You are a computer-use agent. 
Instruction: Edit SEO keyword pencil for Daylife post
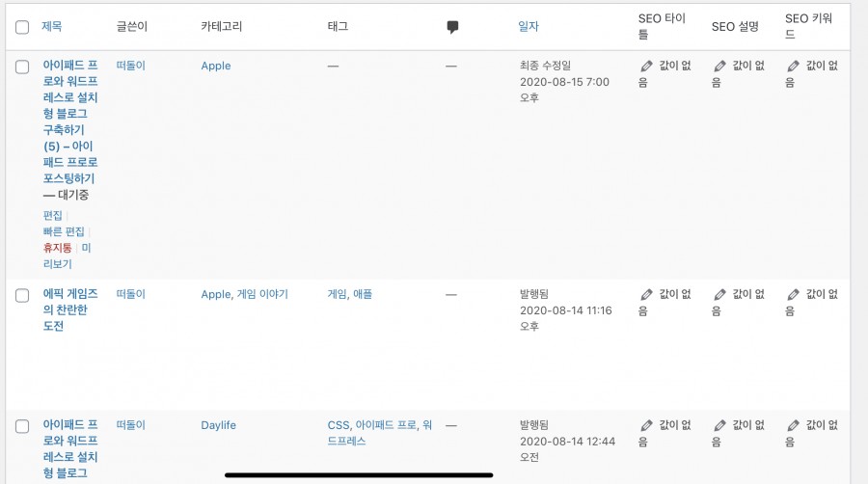pyautogui.click(x=794, y=426)
